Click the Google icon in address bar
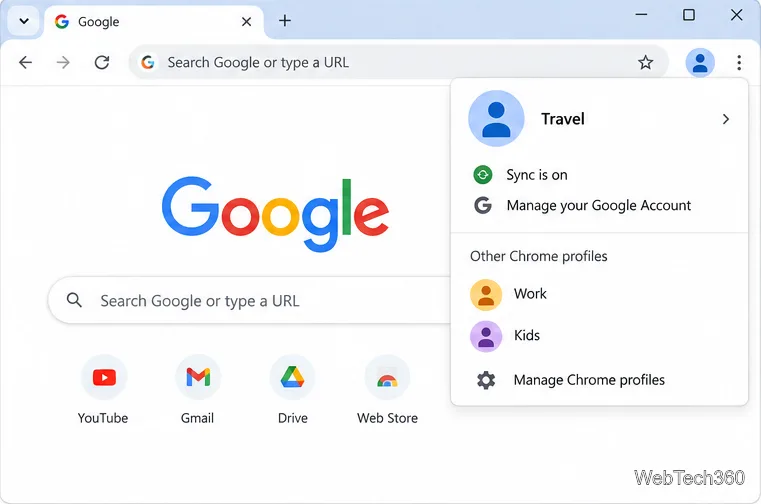The height and width of the screenshot is (504, 761). coord(148,62)
